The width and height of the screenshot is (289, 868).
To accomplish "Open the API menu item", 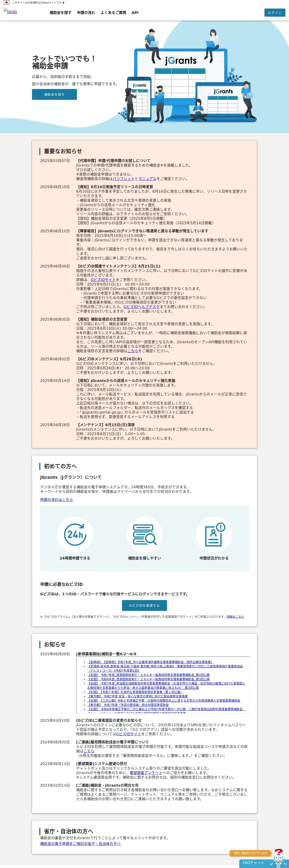I will pos(135,12).
